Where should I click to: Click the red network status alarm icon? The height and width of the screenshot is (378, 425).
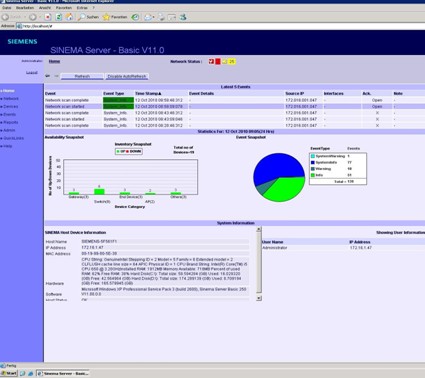pyautogui.click(x=211, y=61)
